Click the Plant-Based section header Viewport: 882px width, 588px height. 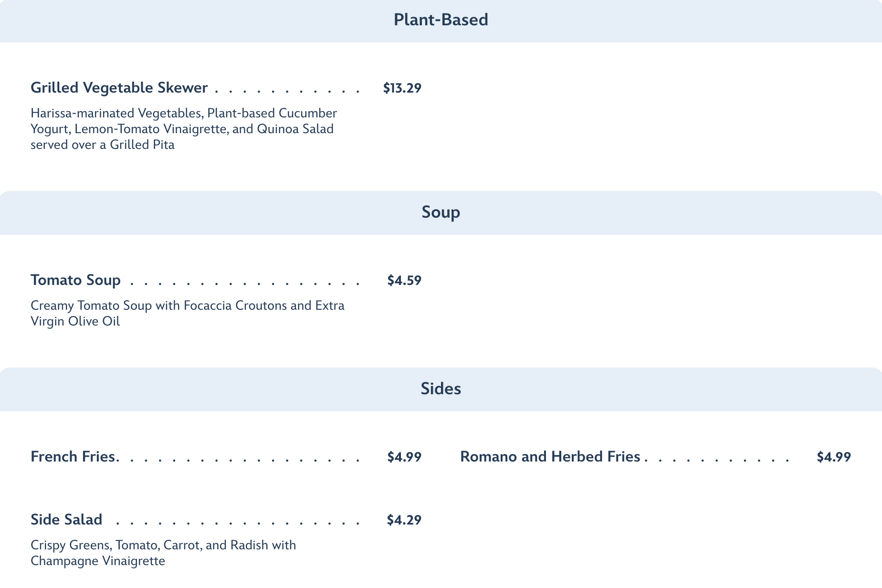click(x=441, y=20)
